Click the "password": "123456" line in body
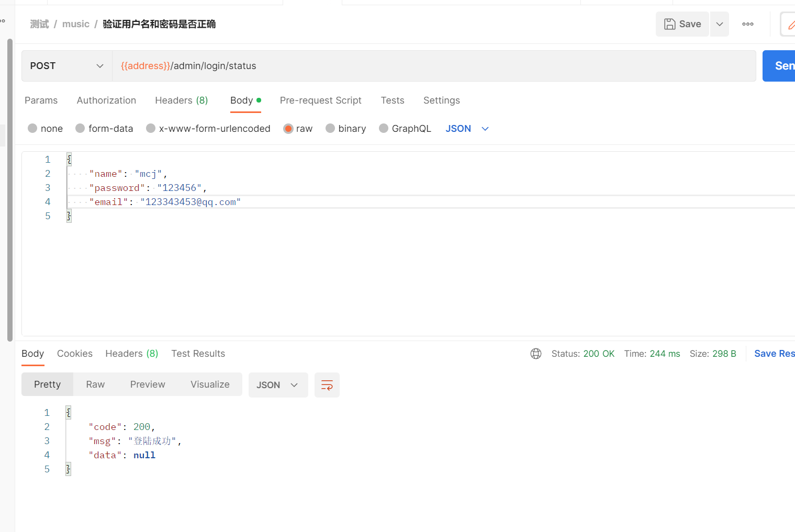The image size is (795, 532). tap(148, 188)
